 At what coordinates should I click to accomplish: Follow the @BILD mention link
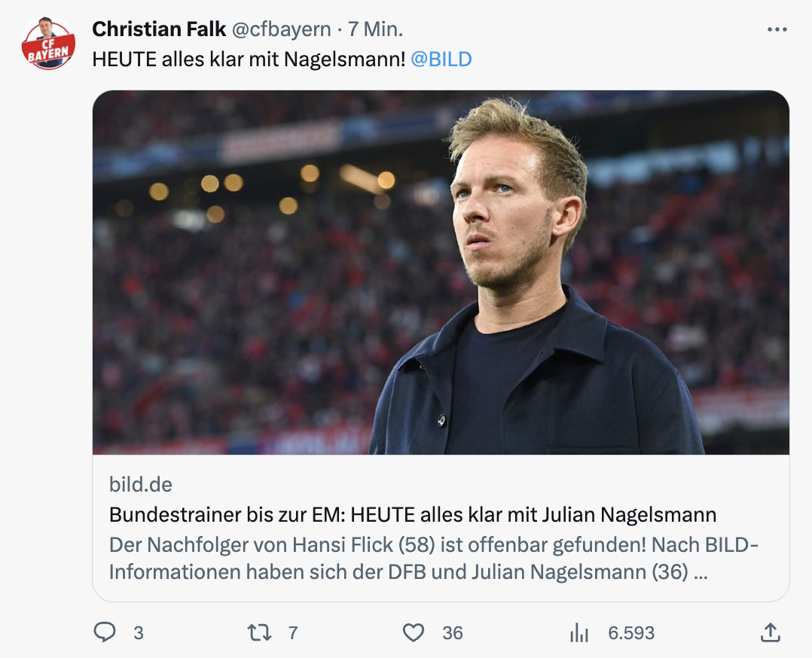441,59
